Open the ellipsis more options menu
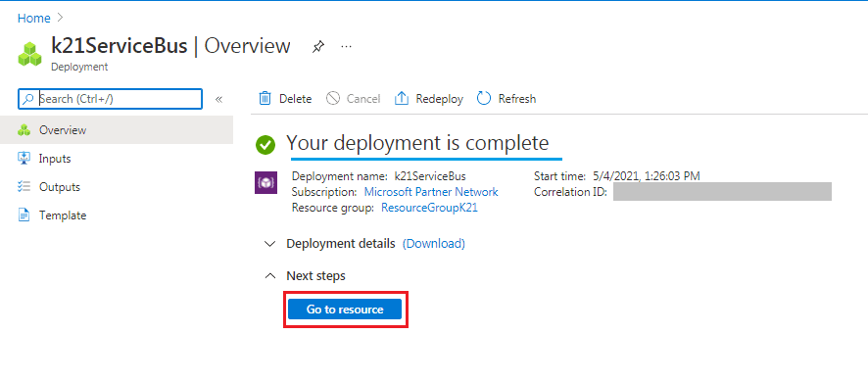The width and height of the screenshot is (868, 382). click(x=346, y=46)
